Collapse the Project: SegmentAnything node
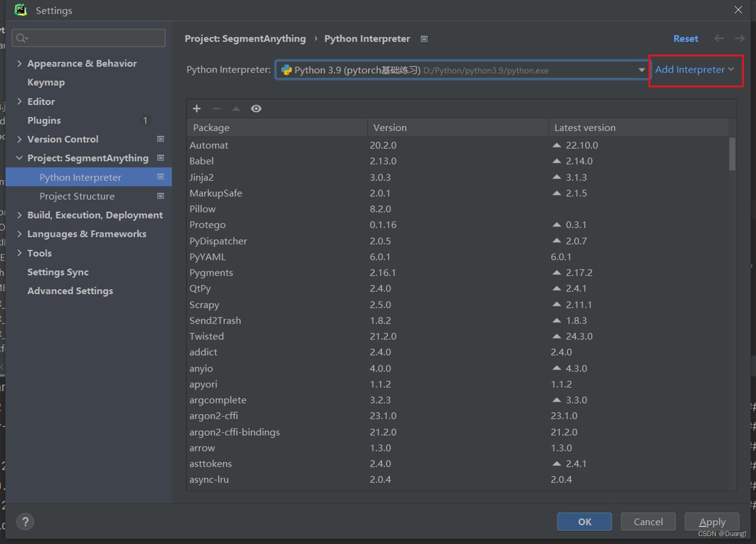The width and height of the screenshot is (756, 544). pyautogui.click(x=20, y=158)
